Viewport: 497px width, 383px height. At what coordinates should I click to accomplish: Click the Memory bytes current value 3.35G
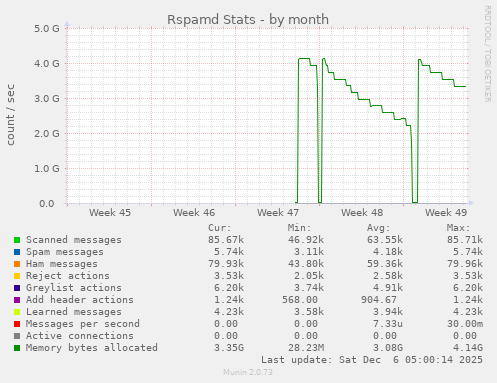pos(229,348)
